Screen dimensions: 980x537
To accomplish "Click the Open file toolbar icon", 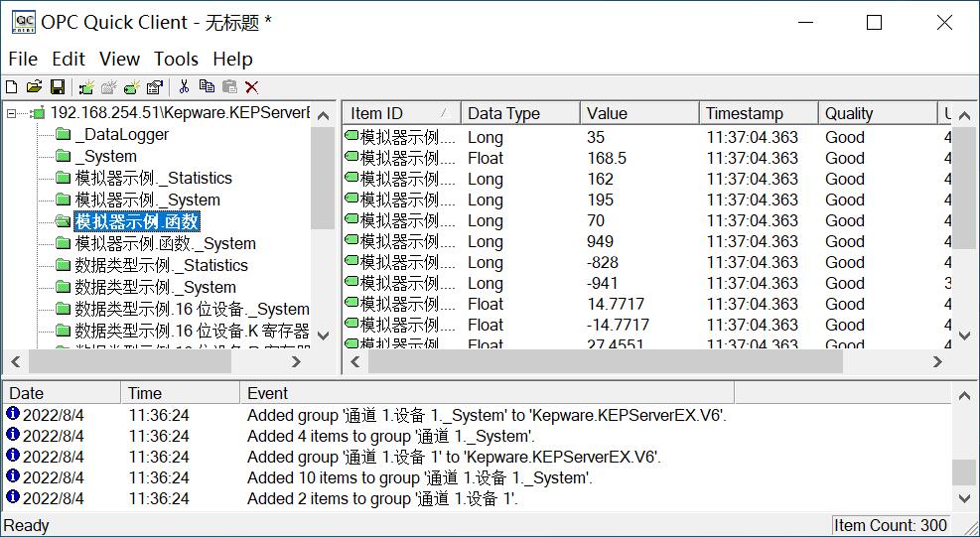I will 35,87.
